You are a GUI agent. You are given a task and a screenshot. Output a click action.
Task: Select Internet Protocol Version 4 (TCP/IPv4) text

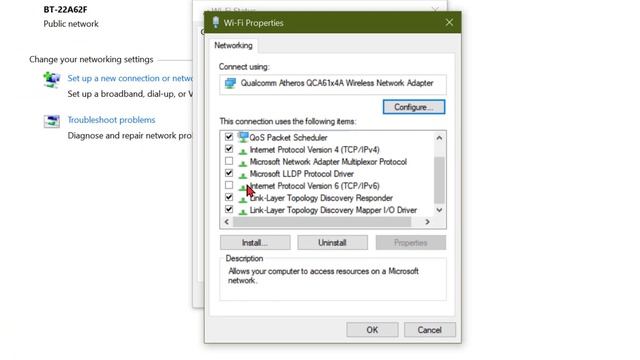pyautogui.click(x=314, y=149)
